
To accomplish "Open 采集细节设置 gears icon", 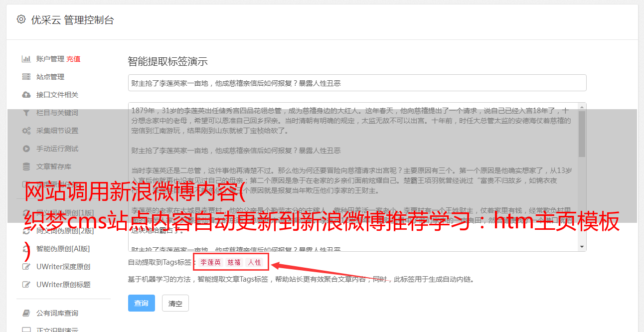I will (26, 131).
